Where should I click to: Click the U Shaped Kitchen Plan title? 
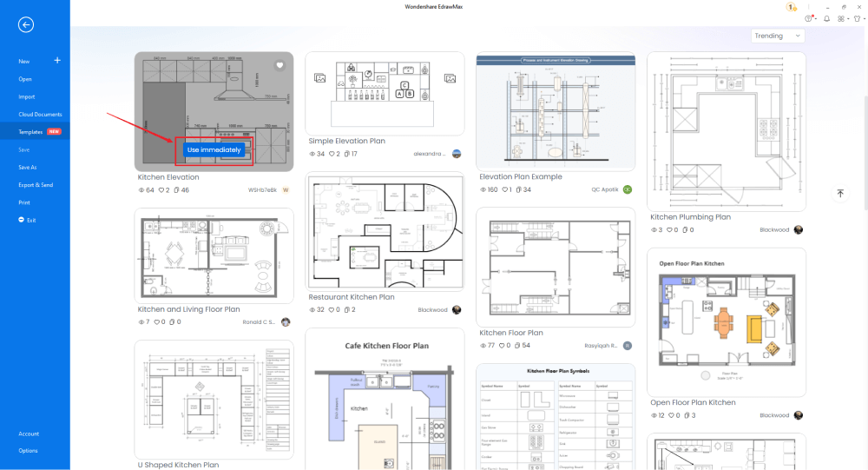(x=178, y=465)
